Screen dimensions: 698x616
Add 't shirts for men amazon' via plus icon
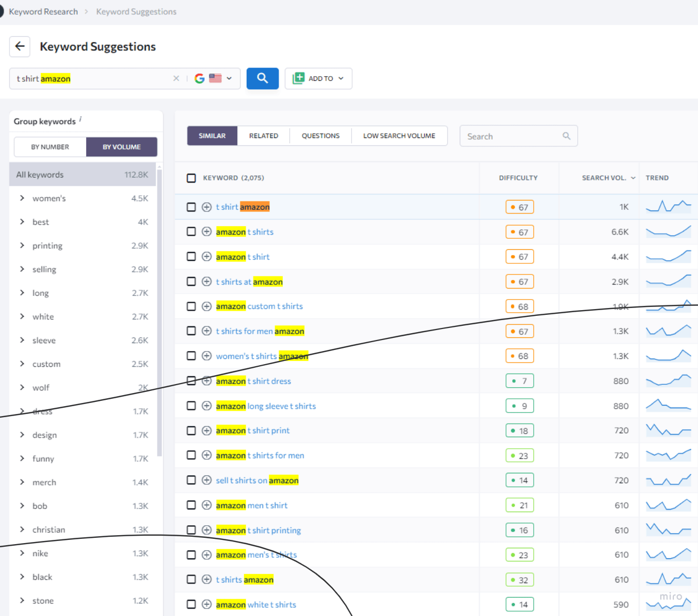click(207, 331)
